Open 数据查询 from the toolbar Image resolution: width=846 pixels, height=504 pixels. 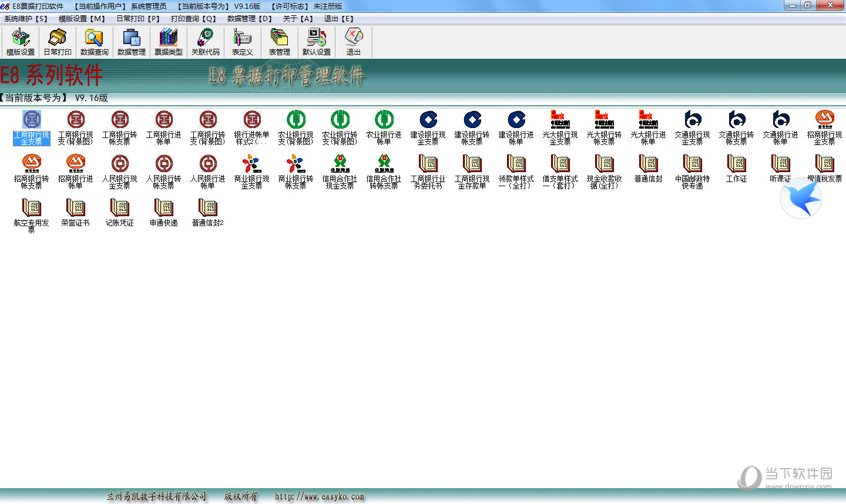coord(95,42)
